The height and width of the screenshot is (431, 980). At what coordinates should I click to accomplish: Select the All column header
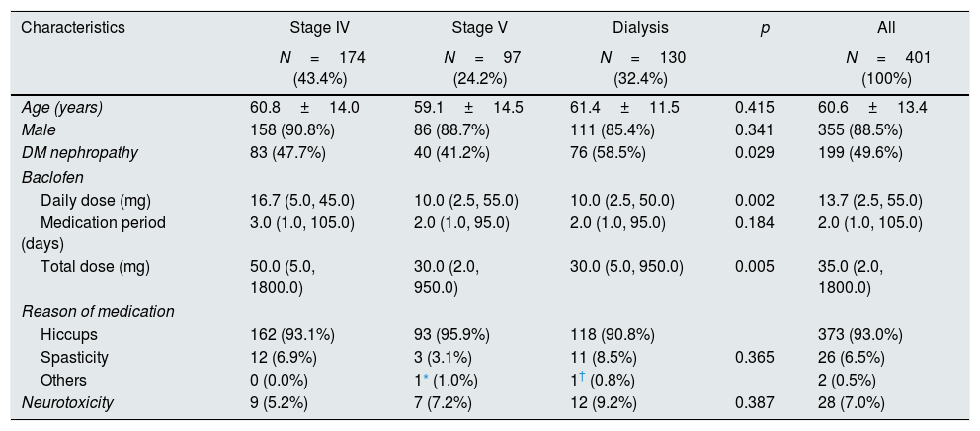click(x=888, y=28)
